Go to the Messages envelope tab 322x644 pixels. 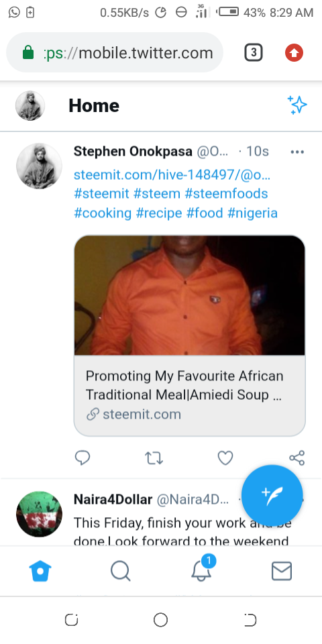click(x=282, y=572)
